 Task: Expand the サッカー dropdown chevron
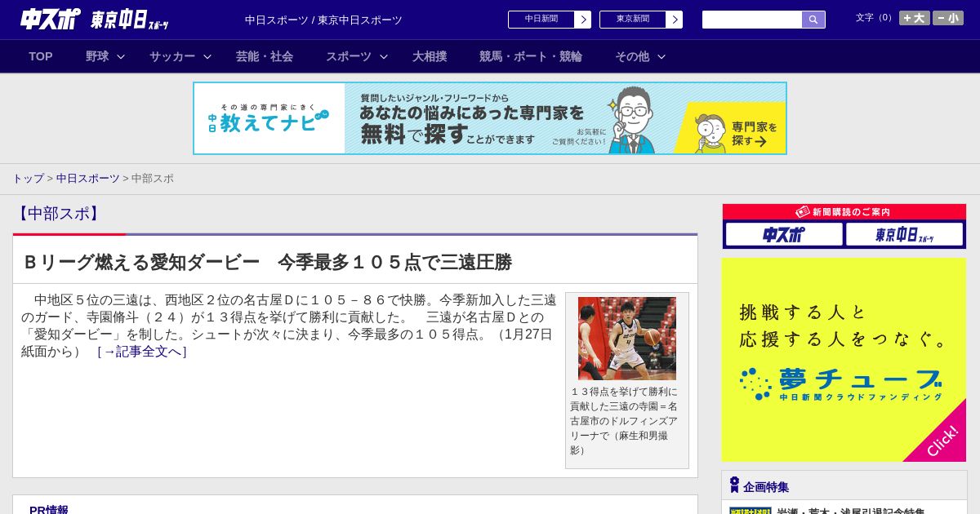207,57
